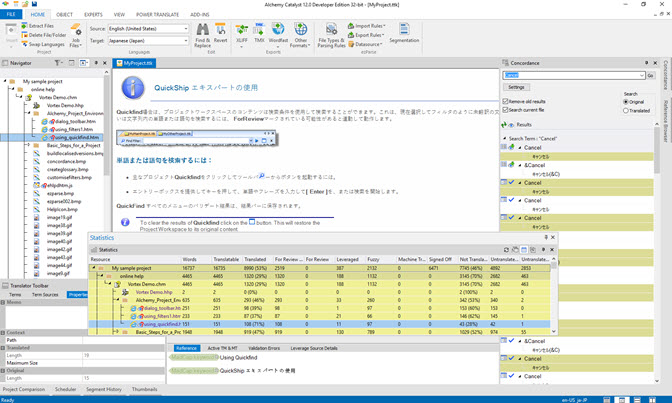Switch to the EXPERTS ribbon tab

93,15
